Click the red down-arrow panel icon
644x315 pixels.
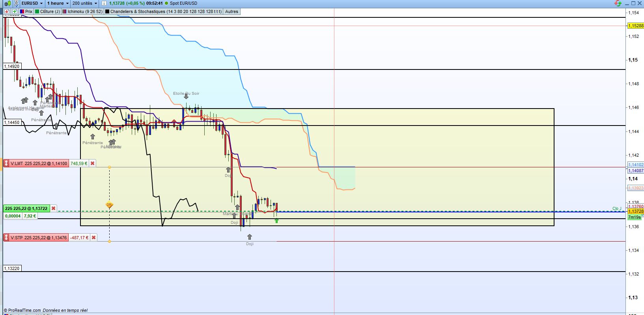7,11
